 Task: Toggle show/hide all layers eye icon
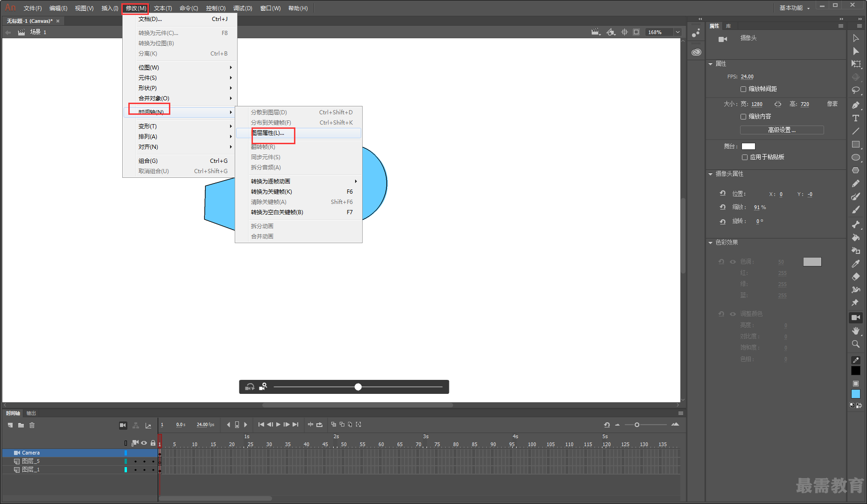tap(144, 443)
